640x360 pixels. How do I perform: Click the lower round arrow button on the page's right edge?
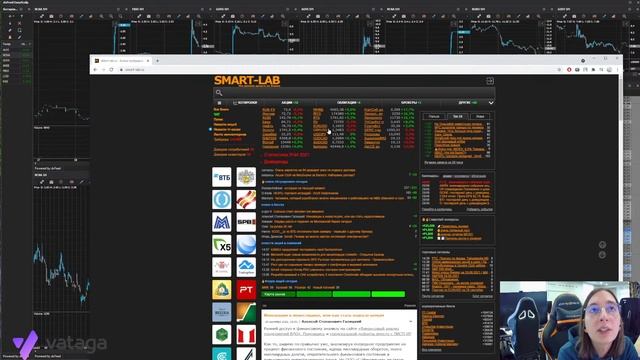click(602, 255)
